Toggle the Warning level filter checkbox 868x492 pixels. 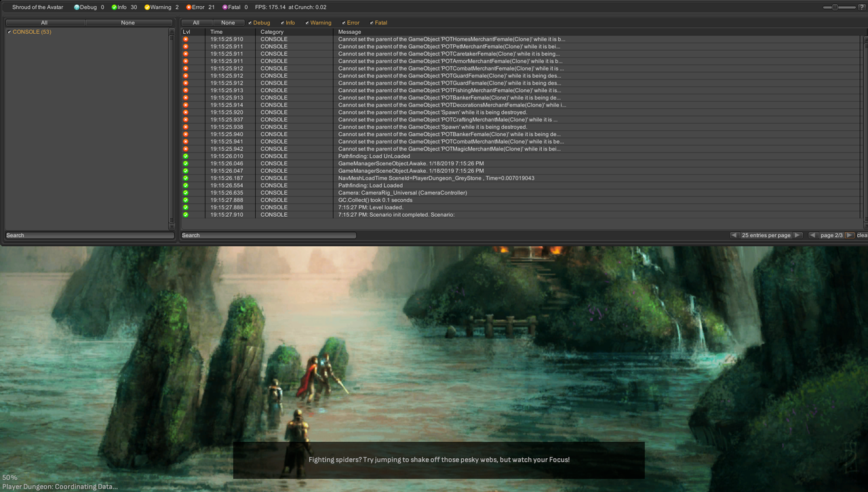(307, 23)
